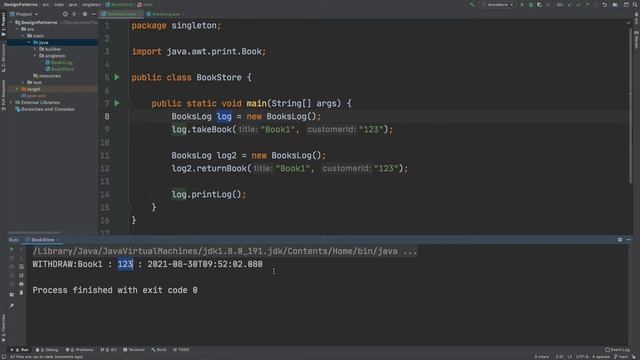Run with Coverage from the top toolbar
Image resolution: width=640 pixels, height=360 pixels.
click(x=540, y=4)
